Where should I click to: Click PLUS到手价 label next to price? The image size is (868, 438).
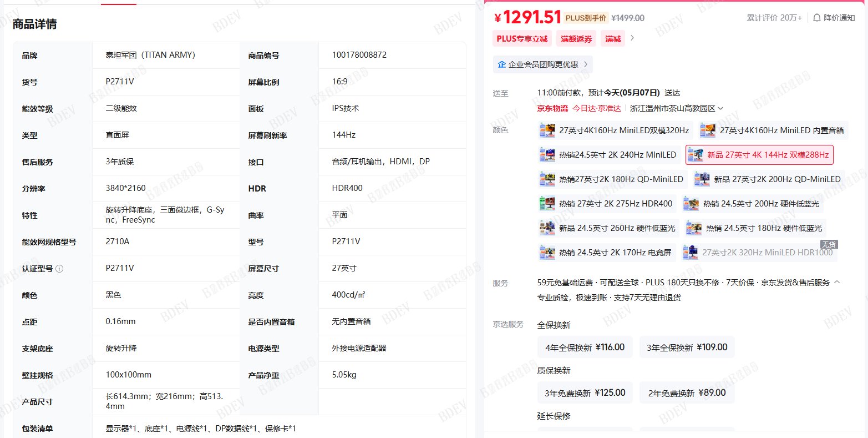[x=586, y=18]
